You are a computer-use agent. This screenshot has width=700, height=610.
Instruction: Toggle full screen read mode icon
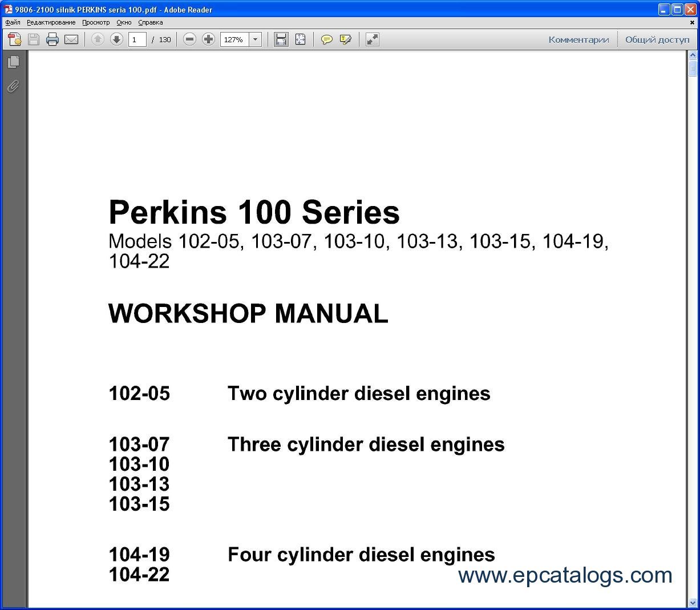coord(373,39)
